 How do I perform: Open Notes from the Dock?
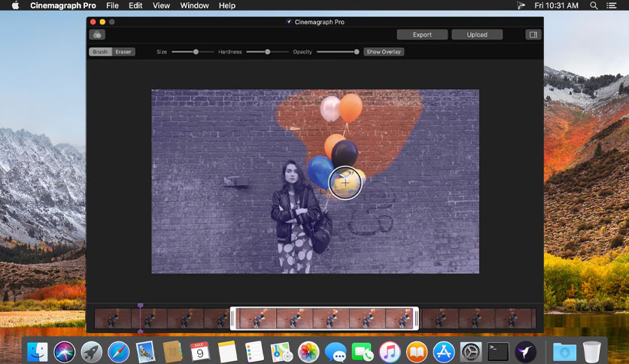[227, 352]
